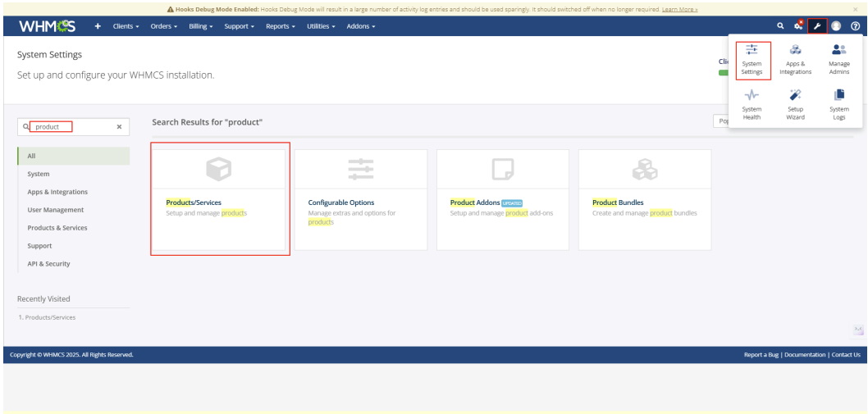Click the plus quick-add icon
This screenshot has width=868, height=414.
tap(98, 26)
